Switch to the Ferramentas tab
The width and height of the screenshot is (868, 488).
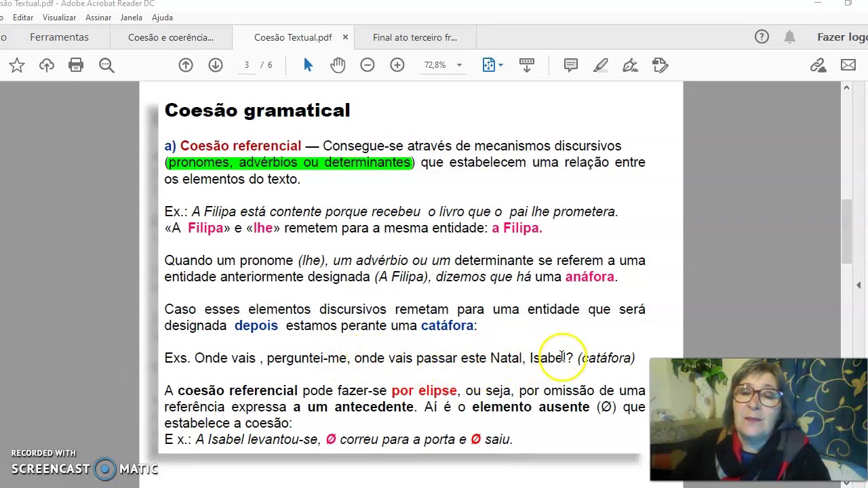(x=59, y=37)
